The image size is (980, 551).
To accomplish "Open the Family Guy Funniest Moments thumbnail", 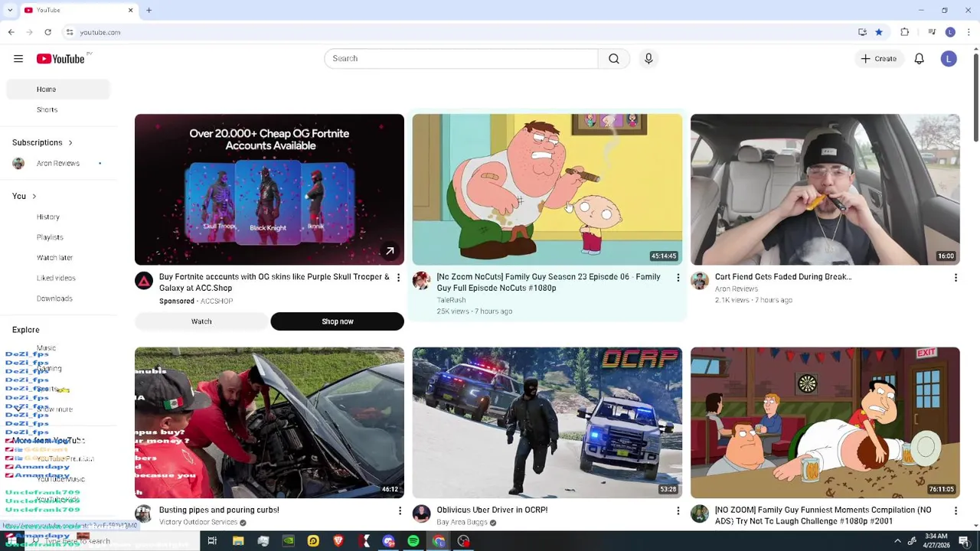I will pyautogui.click(x=825, y=422).
